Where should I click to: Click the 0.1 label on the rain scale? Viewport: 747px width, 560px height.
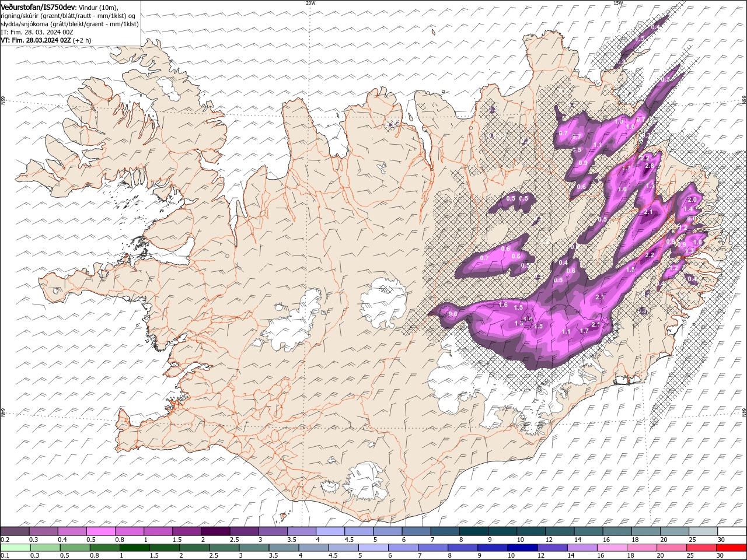4,555
